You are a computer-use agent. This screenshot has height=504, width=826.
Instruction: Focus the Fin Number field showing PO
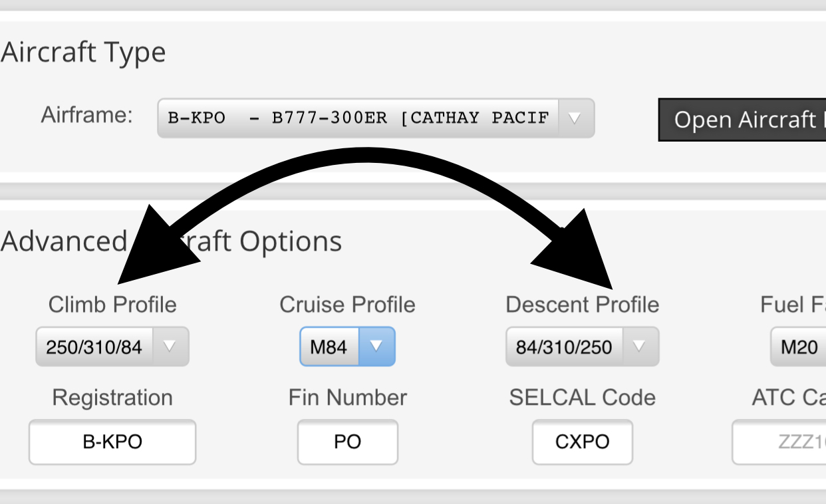click(347, 442)
